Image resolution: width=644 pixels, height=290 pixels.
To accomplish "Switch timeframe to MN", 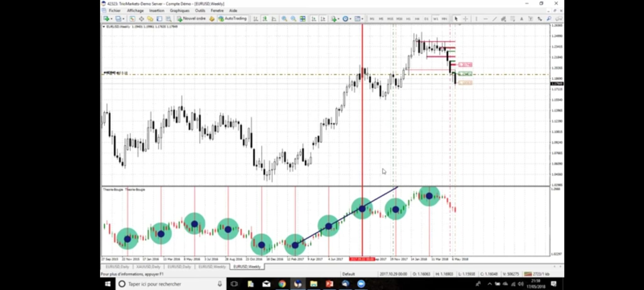I will click(x=444, y=19).
